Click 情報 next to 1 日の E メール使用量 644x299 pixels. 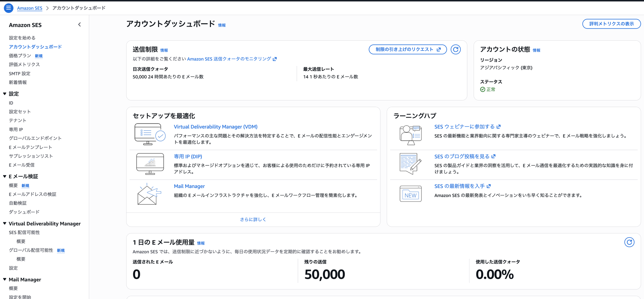tap(201, 243)
